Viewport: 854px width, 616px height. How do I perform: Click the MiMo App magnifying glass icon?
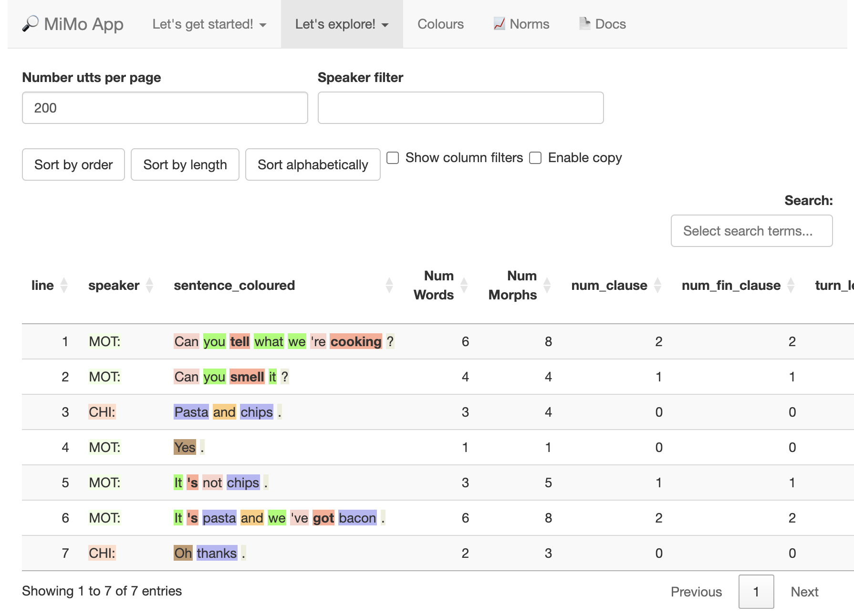click(x=31, y=24)
